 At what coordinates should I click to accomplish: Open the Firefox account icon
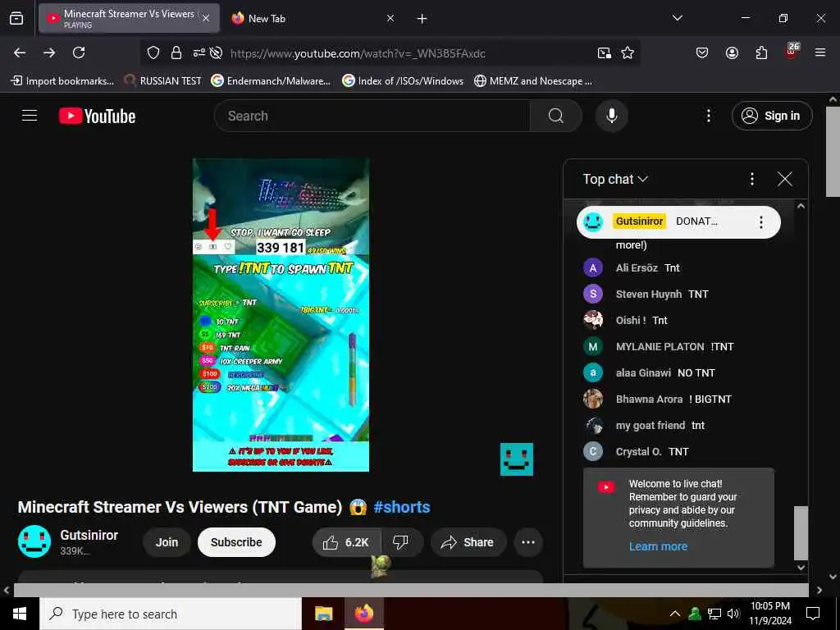[732, 52]
